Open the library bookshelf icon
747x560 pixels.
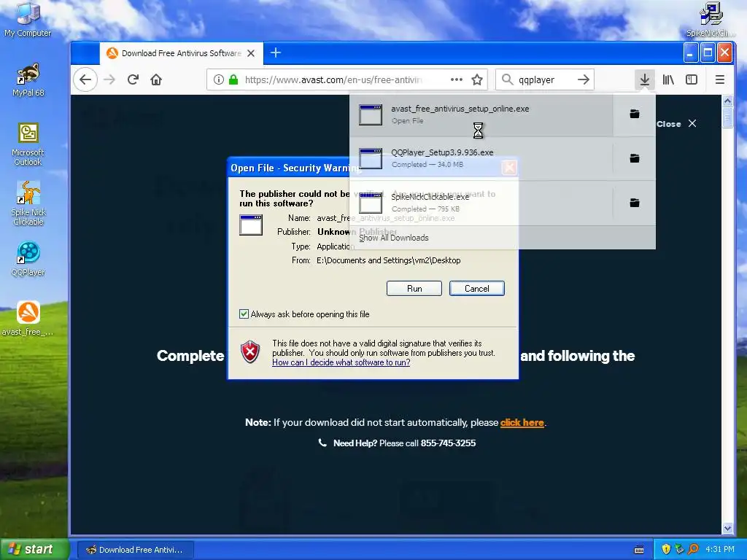pyautogui.click(x=668, y=79)
